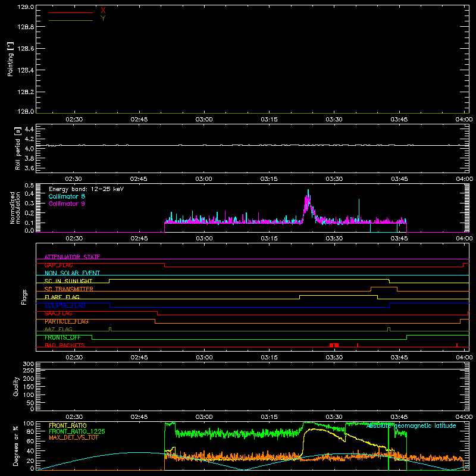Click the 128.8 tick label on Pointing axis
Screen dimensions: 476x476
click(26, 27)
